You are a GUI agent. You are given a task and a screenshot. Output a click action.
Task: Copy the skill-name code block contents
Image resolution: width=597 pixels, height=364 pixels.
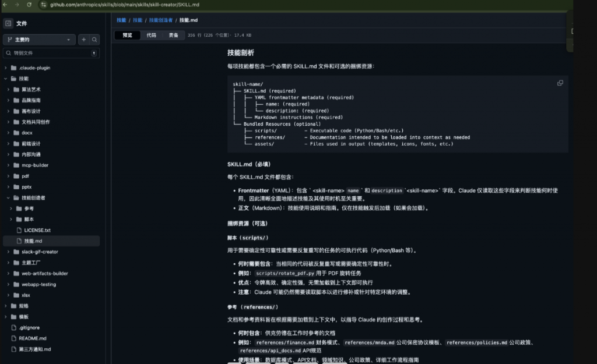point(560,83)
